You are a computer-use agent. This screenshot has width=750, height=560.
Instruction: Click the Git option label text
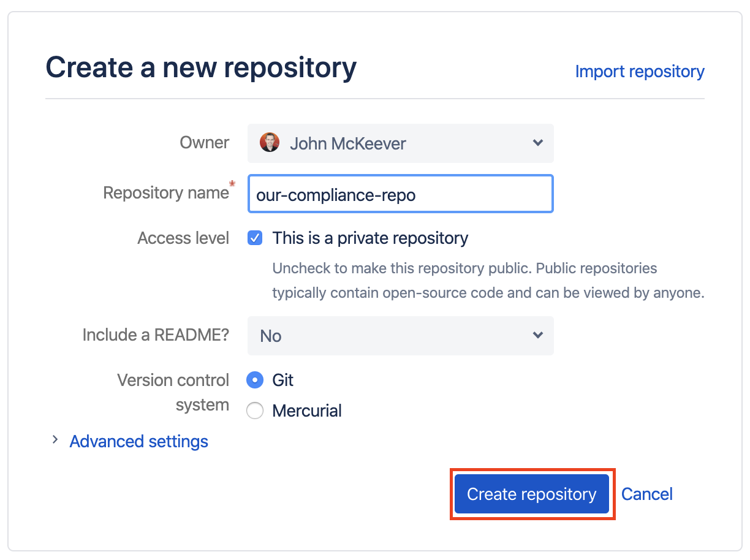click(283, 380)
